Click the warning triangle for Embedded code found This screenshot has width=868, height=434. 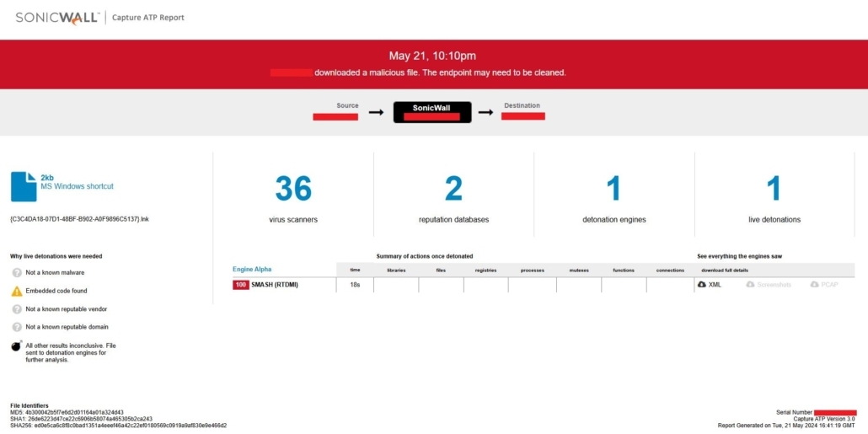(17, 291)
